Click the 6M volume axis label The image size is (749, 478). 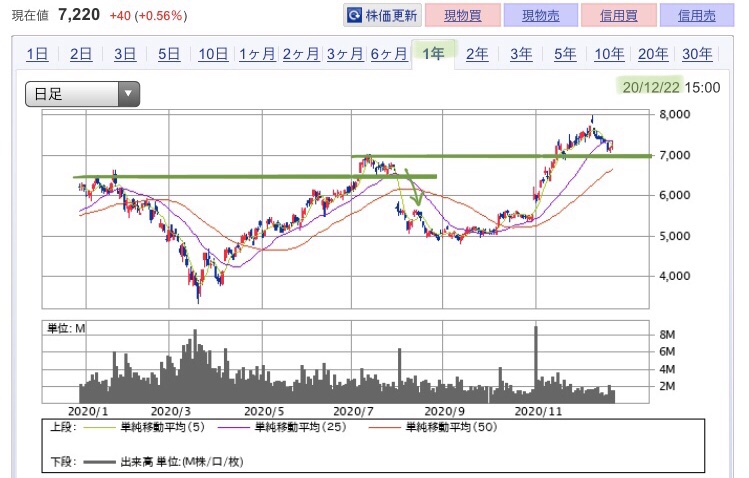[667, 352]
